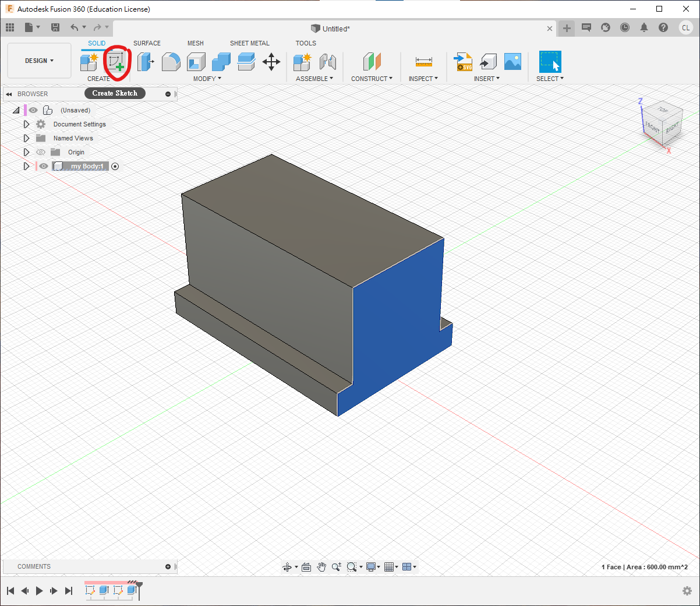Click the ViewCube in the corner
The width and height of the screenshot is (700, 606).
(x=662, y=123)
